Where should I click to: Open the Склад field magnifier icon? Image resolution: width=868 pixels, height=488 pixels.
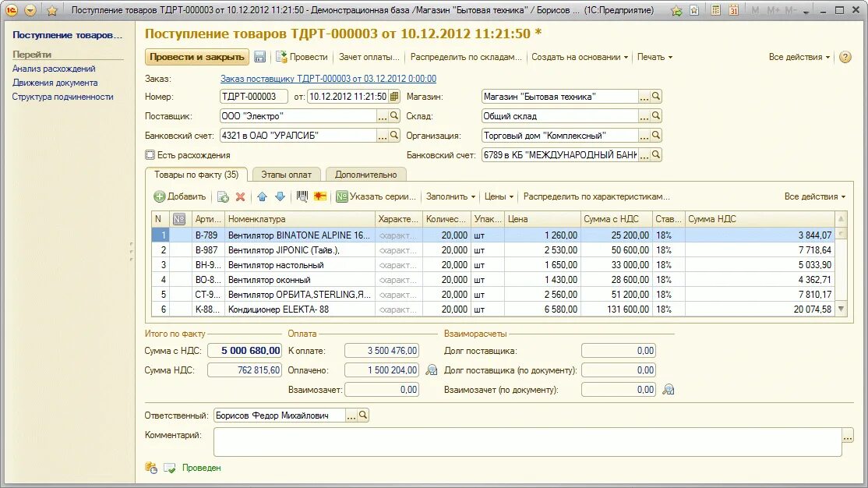tap(656, 116)
